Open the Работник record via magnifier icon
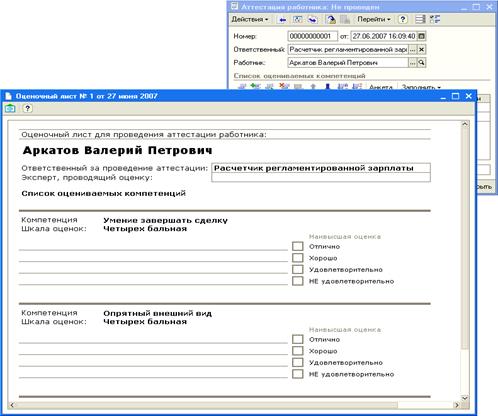This screenshot has height=416, width=498. (421, 63)
